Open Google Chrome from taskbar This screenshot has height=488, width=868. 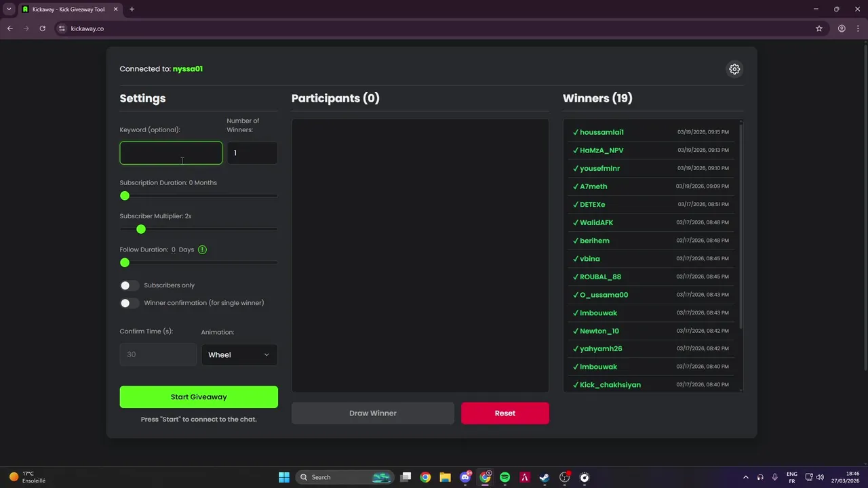coord(425,477)
